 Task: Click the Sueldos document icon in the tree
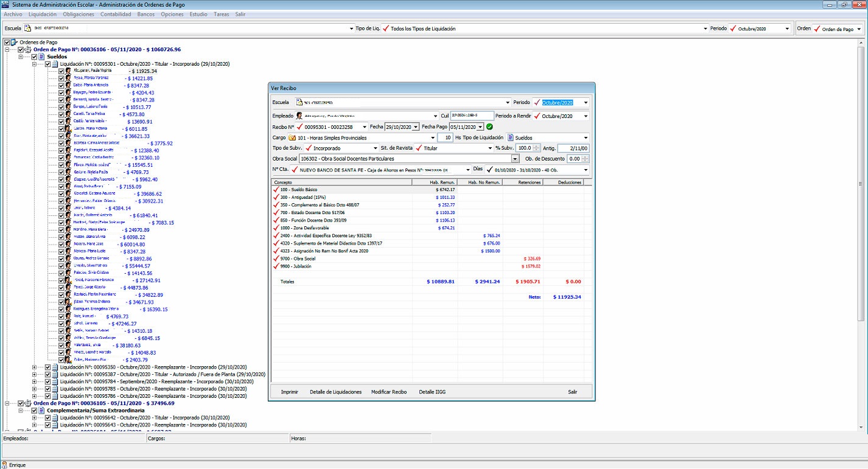41,57
